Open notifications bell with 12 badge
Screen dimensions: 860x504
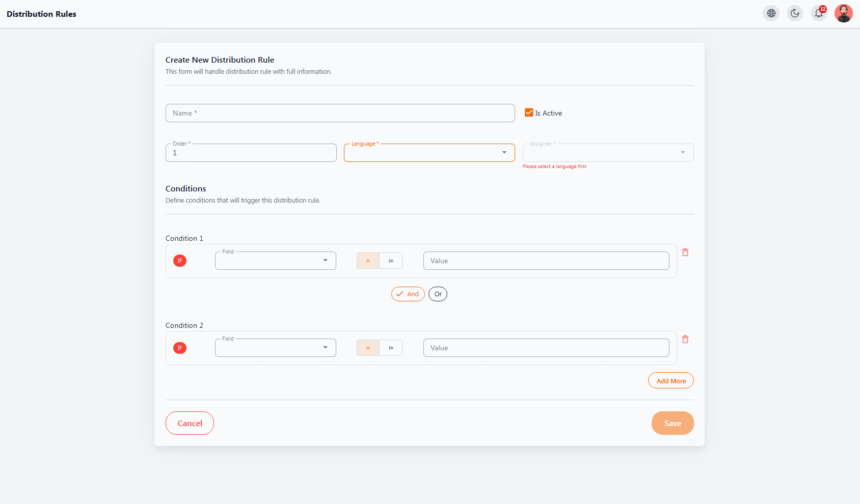pyautogui.click(x=819, y=14)
